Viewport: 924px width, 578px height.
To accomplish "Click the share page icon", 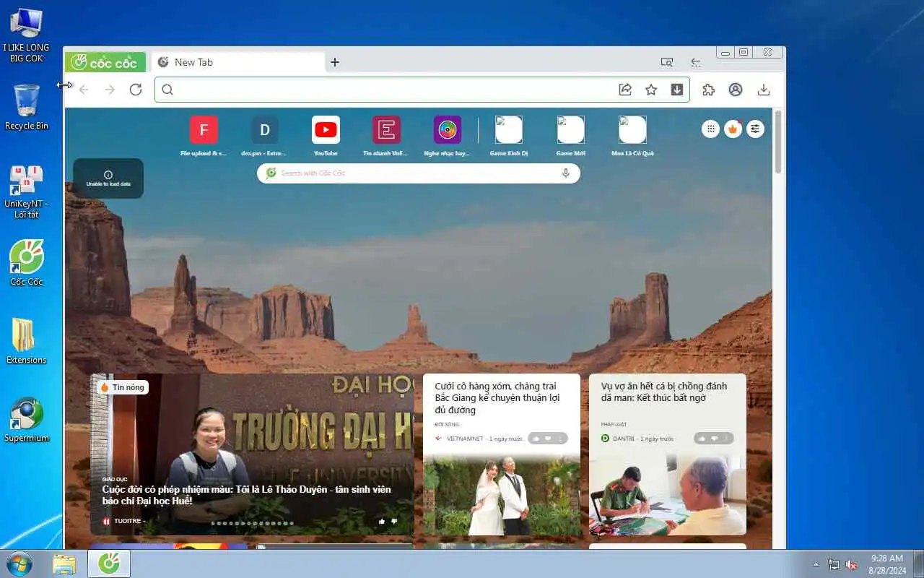I will [x=625, y=90].
